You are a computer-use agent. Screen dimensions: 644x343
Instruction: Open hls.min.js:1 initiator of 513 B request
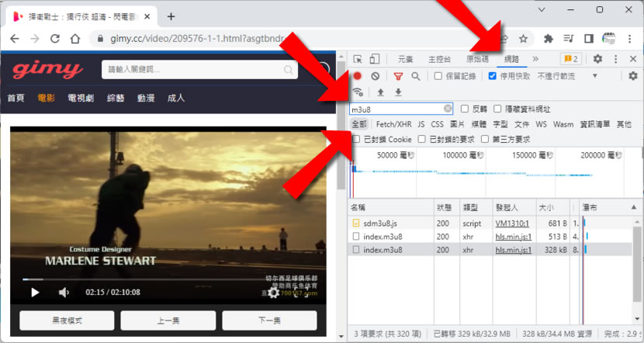click(x=514, y=237)
